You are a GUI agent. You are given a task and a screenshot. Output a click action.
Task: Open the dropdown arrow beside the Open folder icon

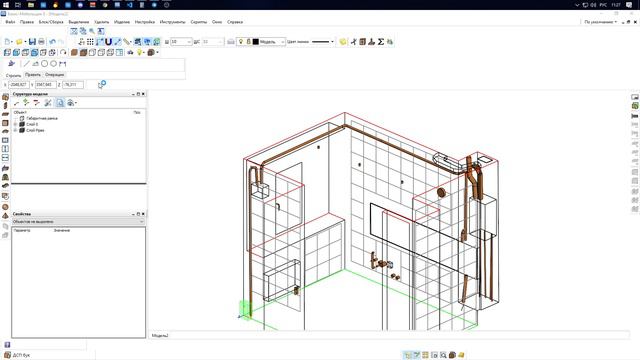coord(25,42)
